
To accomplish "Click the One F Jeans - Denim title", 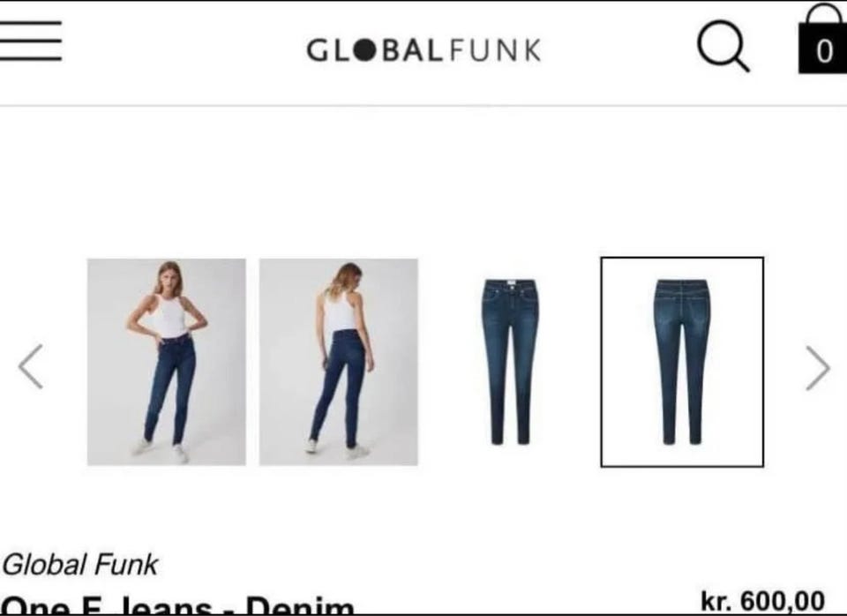I will tap(178, 605).
